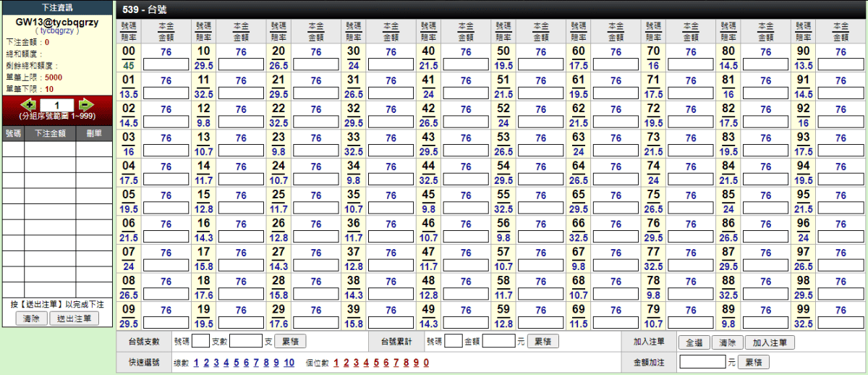Image resolution: width=868 pixels, height=375 pixels.
Task: Click the 下注金額 column header
Action: coord(50,134)
